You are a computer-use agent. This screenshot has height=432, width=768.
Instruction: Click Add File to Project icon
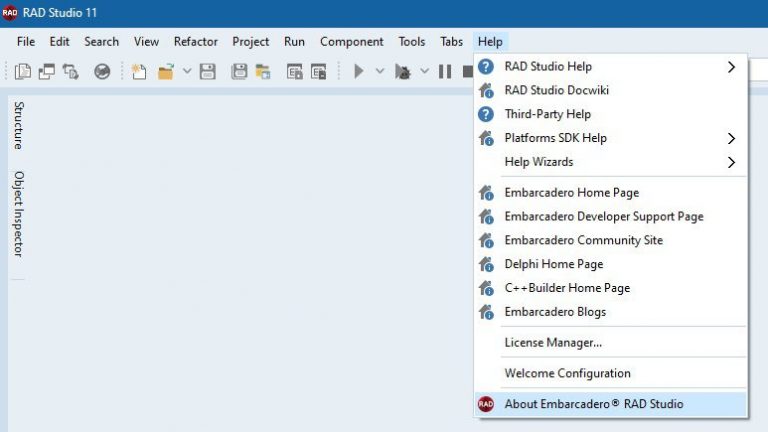[294, 72]
